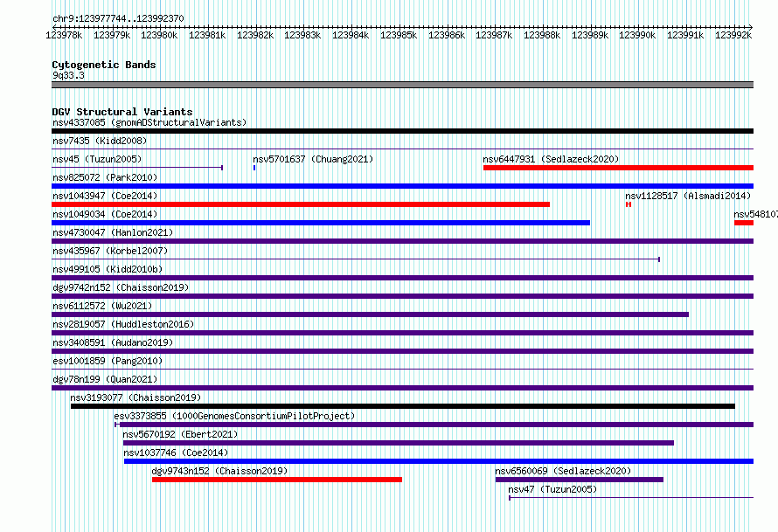The image size is (778, 532).
Task: Select the blue nsv1049034 variant bar
Action: pyautogui.click(x=321, y=223)
